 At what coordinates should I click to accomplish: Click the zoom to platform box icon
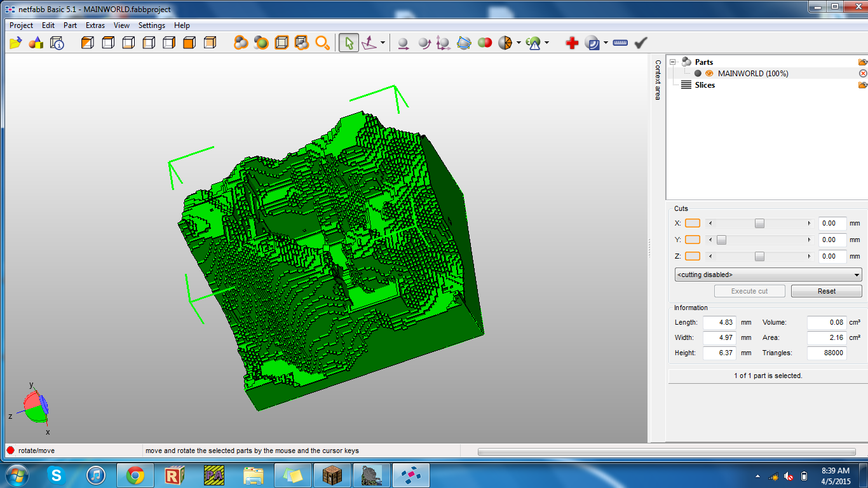coord(281,43)
